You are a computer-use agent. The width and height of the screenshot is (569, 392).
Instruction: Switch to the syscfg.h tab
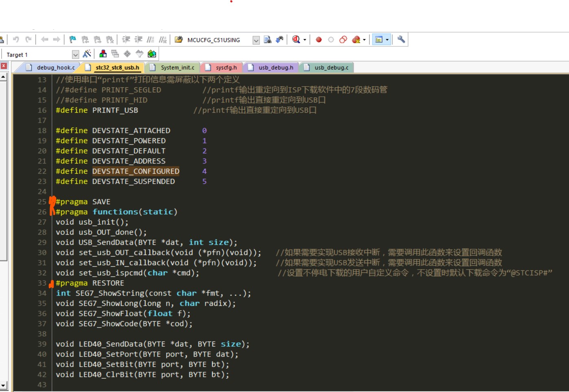pos(222,68)
